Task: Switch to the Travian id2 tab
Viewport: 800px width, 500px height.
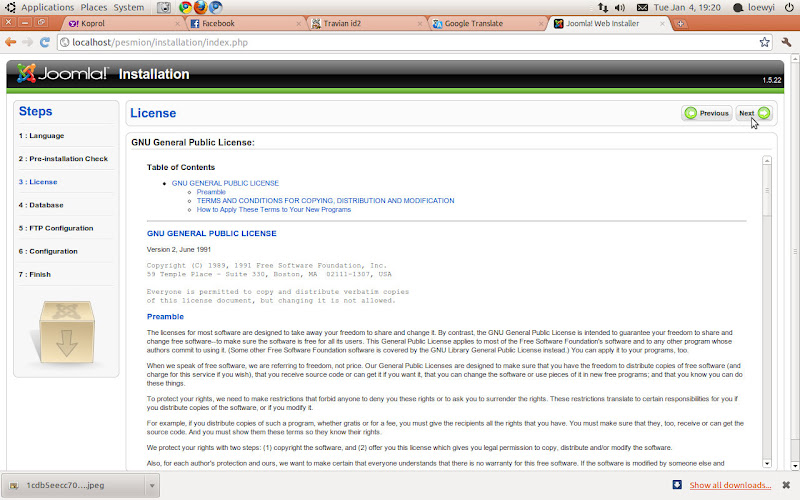Action: pyautogui.click(x=366, y=23)
